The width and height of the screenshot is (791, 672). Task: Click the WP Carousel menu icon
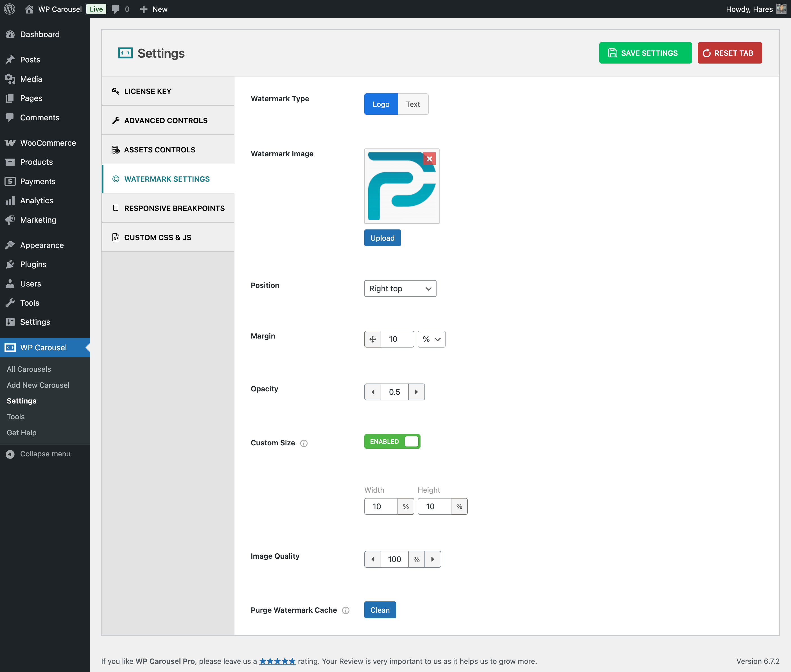(x=10, y=348)
